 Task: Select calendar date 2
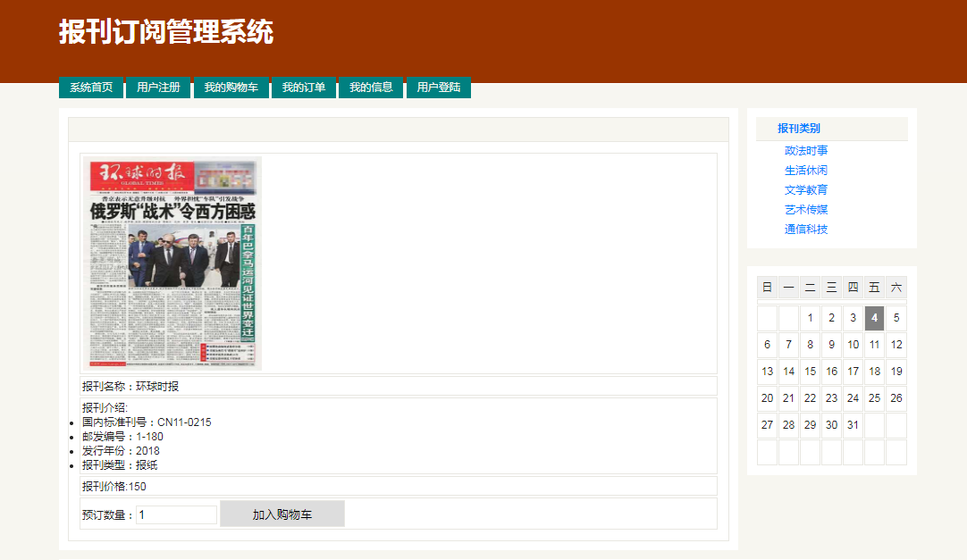(832, 318)
